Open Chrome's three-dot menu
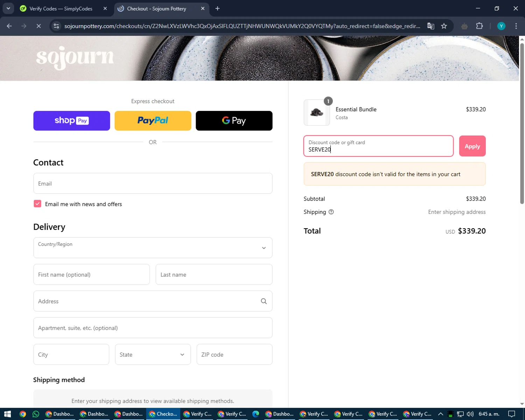 tap(516, 26)
